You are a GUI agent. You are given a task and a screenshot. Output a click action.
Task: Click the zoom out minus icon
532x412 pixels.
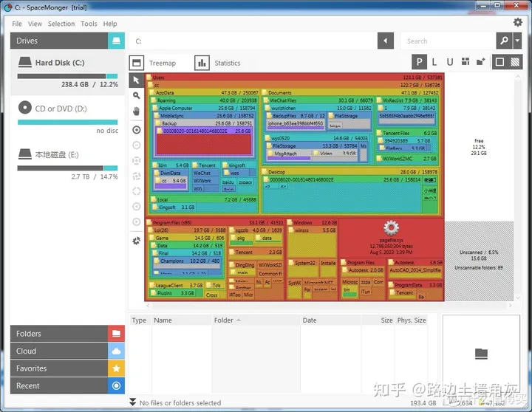click(x=137, y=145)
